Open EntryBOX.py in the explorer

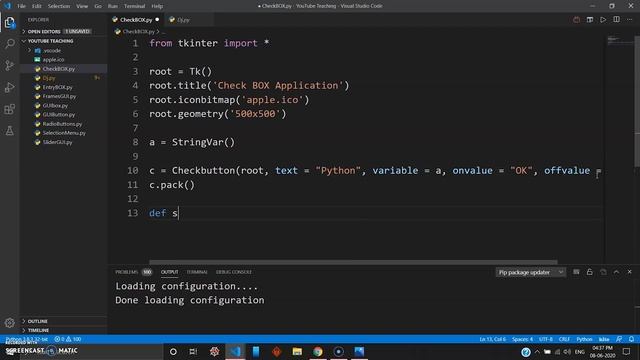point(57,87)
